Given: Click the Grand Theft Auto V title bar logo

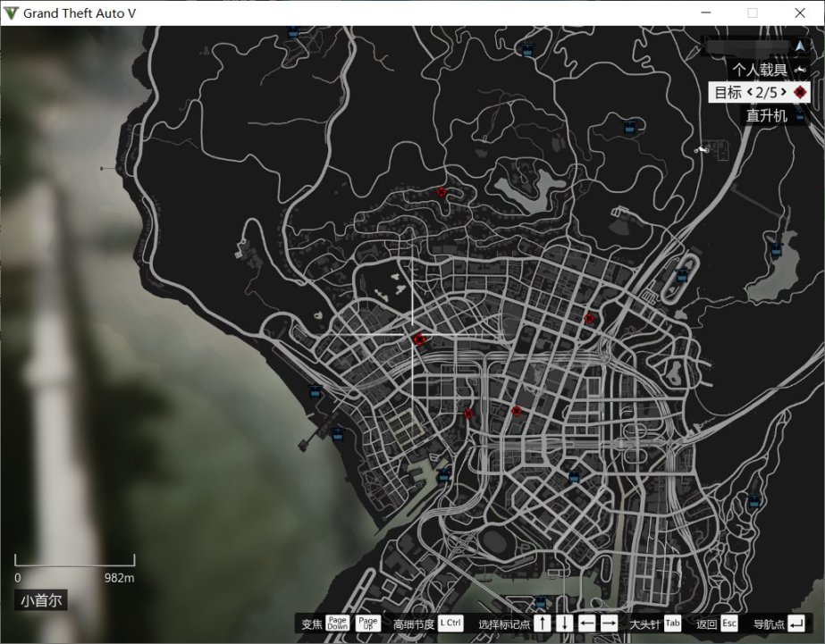Looking at the screenshot, I should (11, 13).
